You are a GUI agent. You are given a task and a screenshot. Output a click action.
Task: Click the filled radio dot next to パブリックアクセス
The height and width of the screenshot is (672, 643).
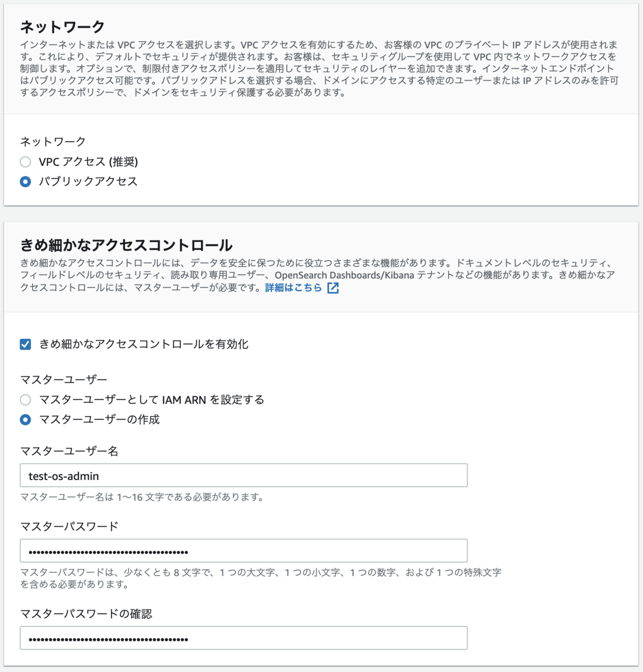point(25,181)
